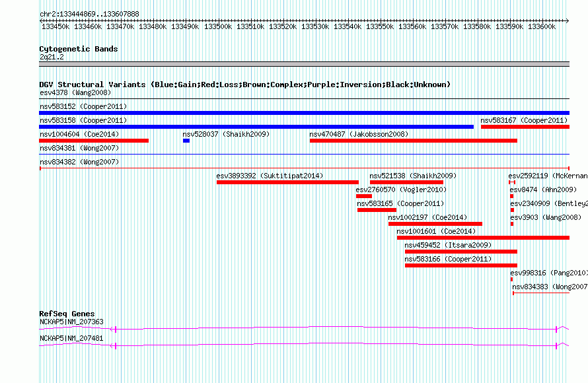
Task: Click the chr2:133444869..133607888 coordinate text
Action: tap(90, 14)
